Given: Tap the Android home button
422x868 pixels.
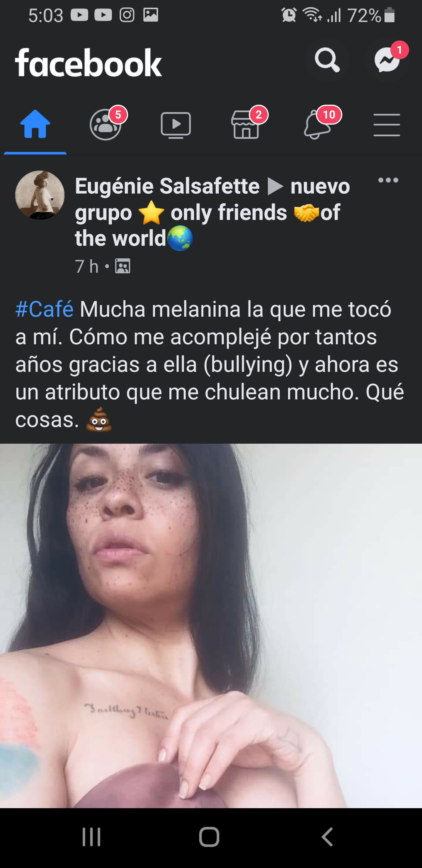Looking at the screenshot, I should click(209, 837).
